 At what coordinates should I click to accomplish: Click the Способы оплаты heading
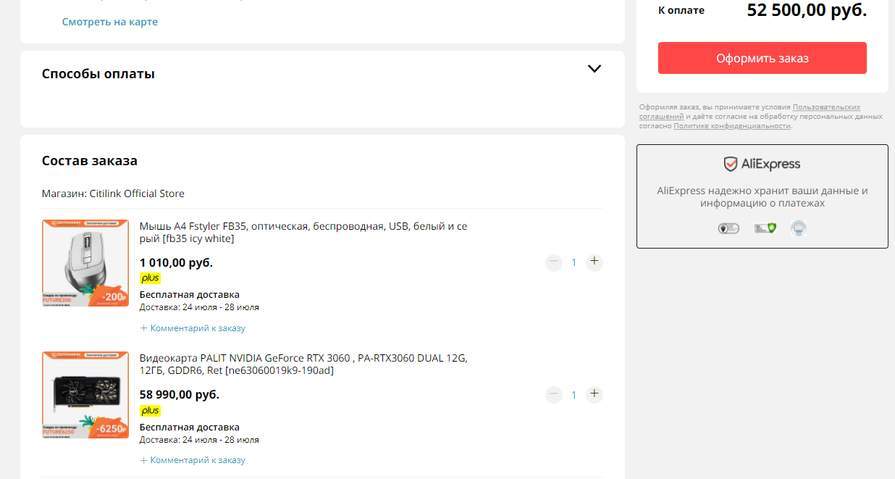click(x=98, y=74)
